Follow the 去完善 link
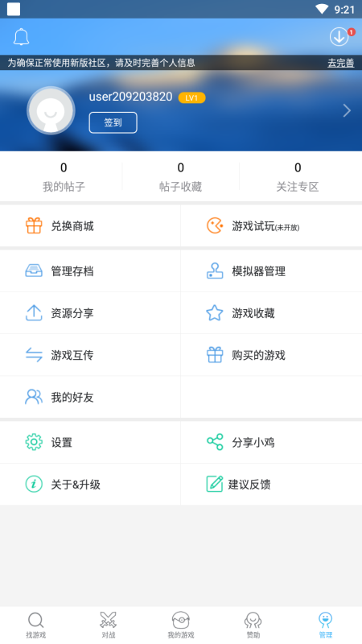The width and height of the screenshot is (362, 644). [340, 63]
